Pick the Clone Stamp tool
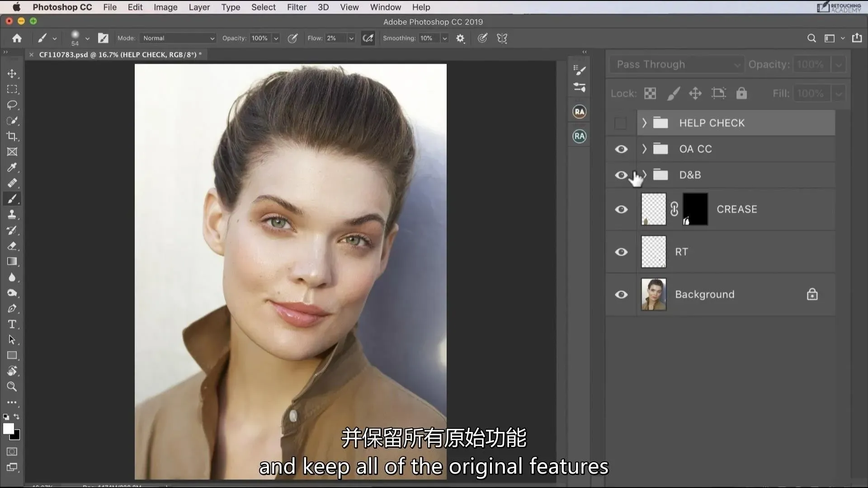 12,215
